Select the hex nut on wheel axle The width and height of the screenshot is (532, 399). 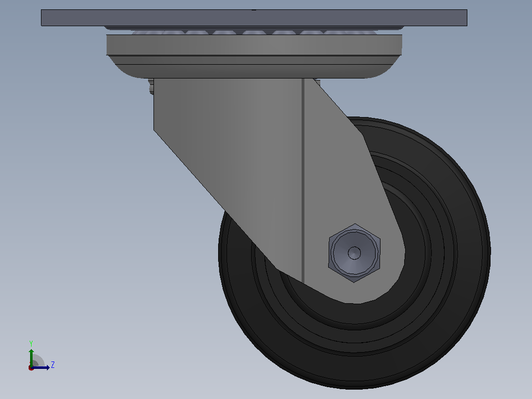point(354,253)
